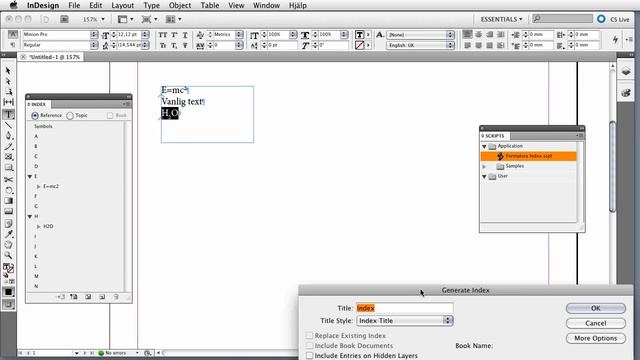Open the Window menu
The width and height of the screenshot is (640, 360).
pyautogui.click(x=266, y=5)
